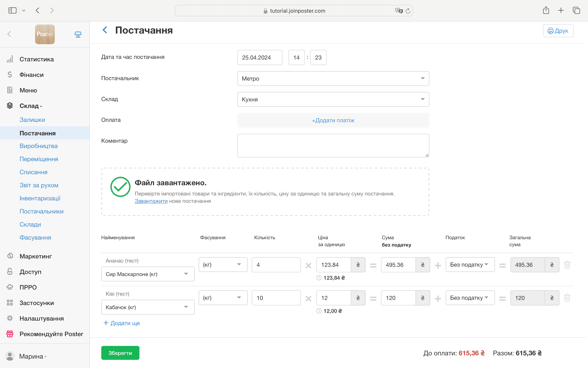Click quantity field with value 4

pyautogui.click(x=276, y=265)
